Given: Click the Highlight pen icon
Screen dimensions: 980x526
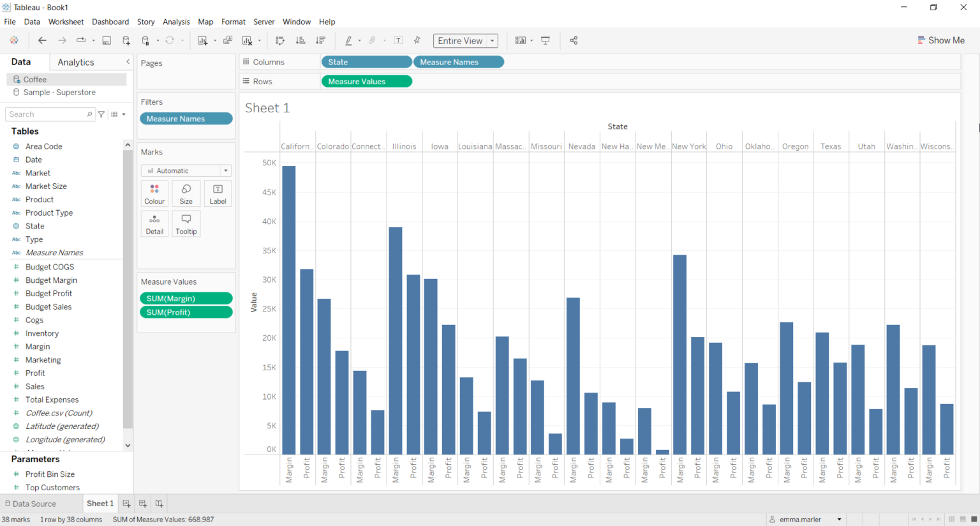Looking at the screenshot, I should (x=348, y=40).
